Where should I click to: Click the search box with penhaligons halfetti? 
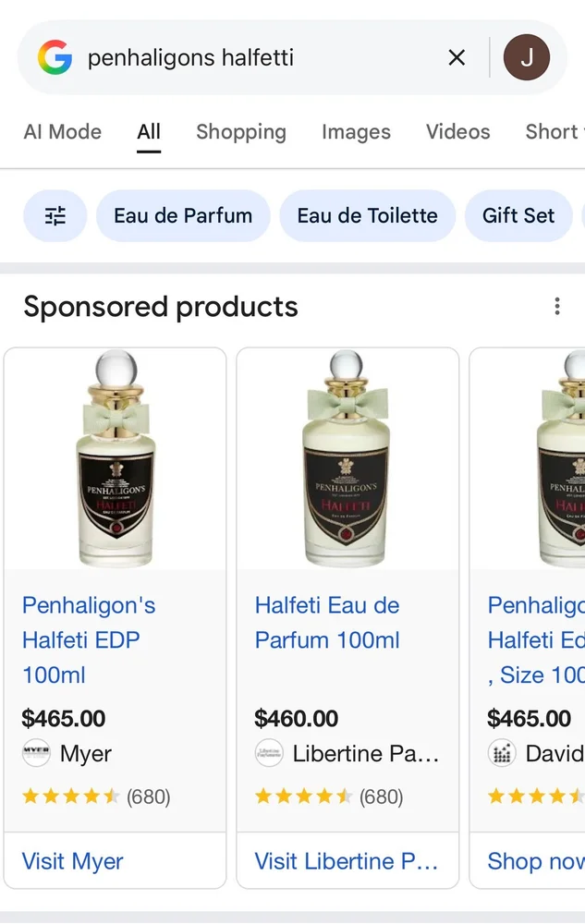[250, 58]
